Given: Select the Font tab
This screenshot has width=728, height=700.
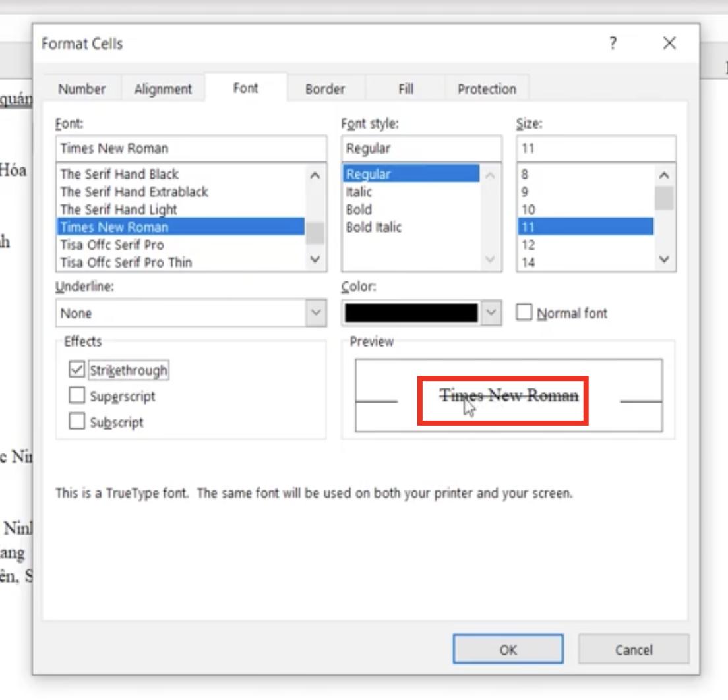Looking at the screenshot, I should tap(245, 88).
